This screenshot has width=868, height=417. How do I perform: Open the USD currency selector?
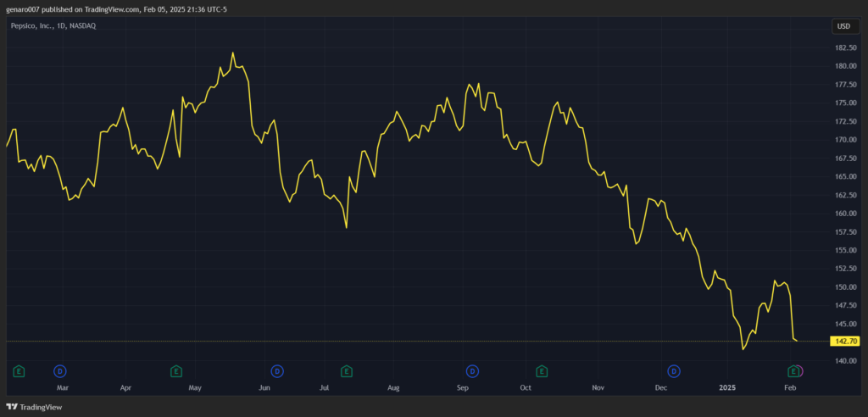coord(843,26)
